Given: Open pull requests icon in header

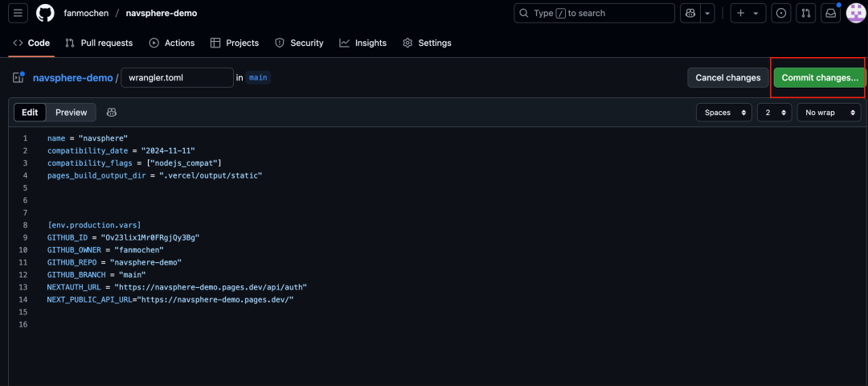Looking at the screenshot, I should tap(806, 13).
